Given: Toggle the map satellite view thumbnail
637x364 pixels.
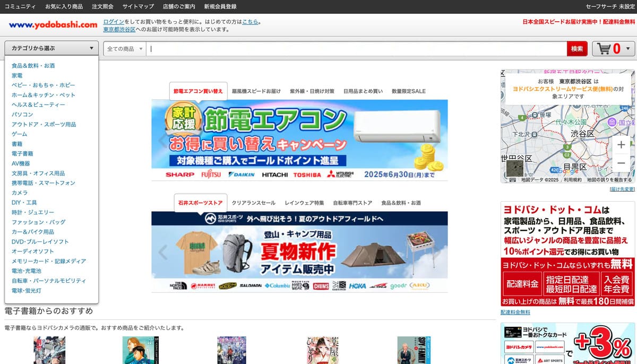Looking at the screenshot, I should 514,169.
